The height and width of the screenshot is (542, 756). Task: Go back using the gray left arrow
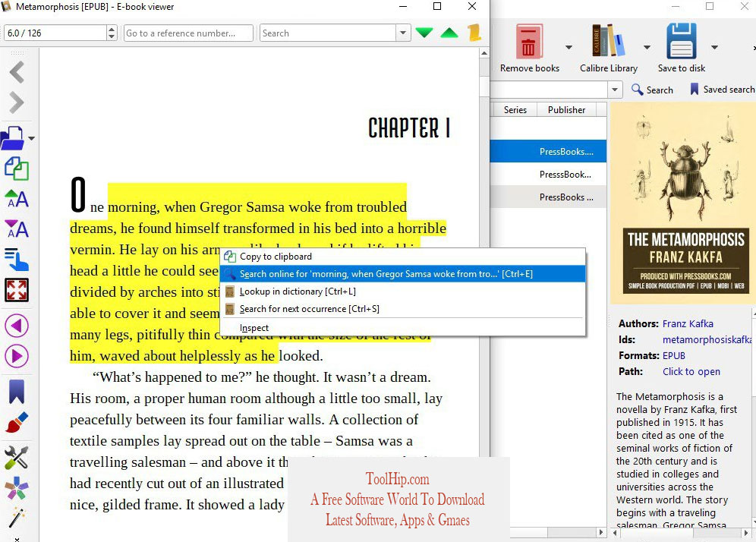point(17,72)
